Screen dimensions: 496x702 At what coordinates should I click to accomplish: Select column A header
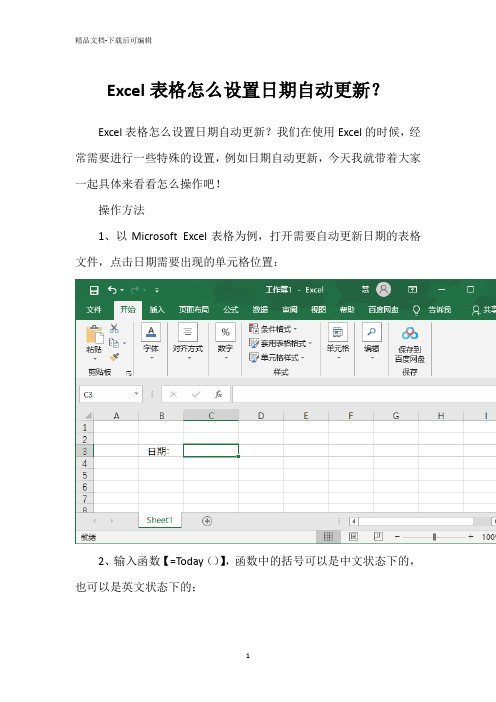(116, 415)
